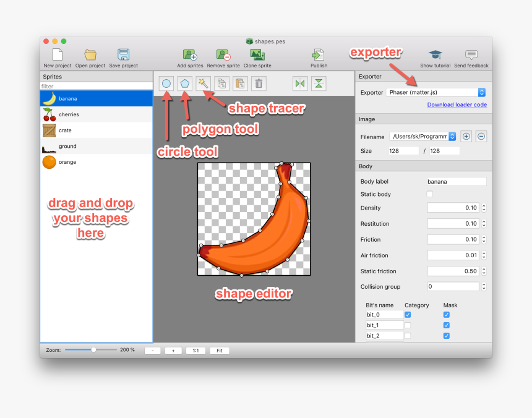Click the Save project floppy icon
The height and width of the screenshot is (418, 532).
point(124,54)
